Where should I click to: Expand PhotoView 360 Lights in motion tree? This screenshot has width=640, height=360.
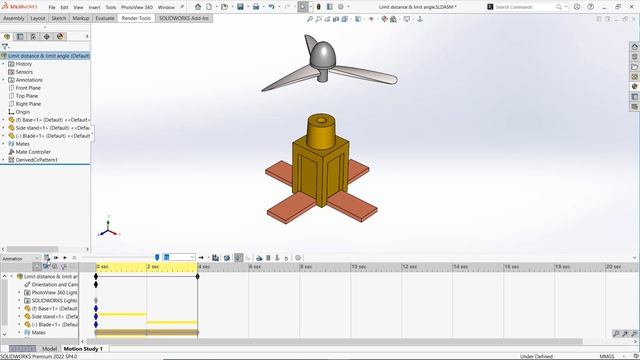[x=19, y=293]
